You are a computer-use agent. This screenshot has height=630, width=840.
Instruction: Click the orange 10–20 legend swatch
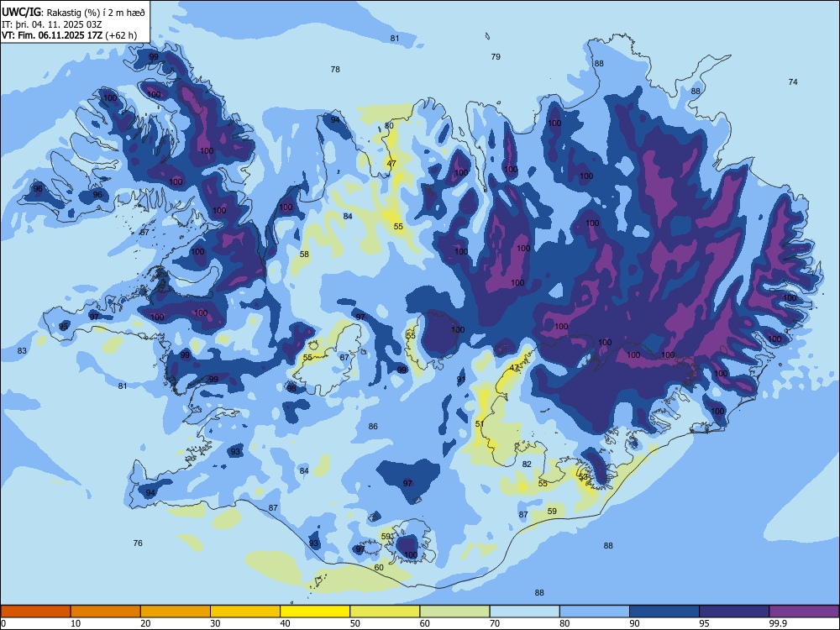point(106,612)
